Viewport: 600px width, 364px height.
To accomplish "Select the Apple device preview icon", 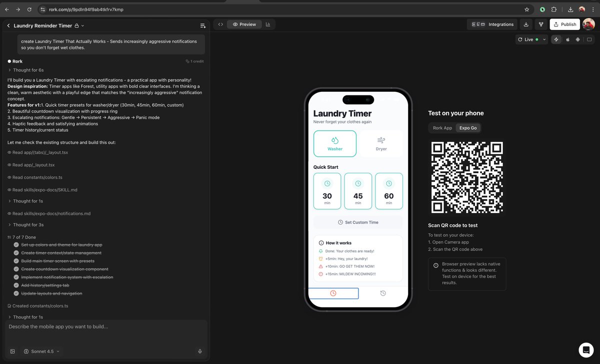I will pyautogui.click(x=567, y=39).
